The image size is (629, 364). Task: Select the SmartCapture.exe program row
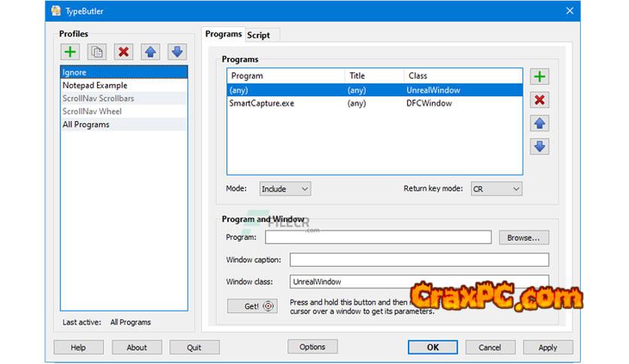click(375, 104)
